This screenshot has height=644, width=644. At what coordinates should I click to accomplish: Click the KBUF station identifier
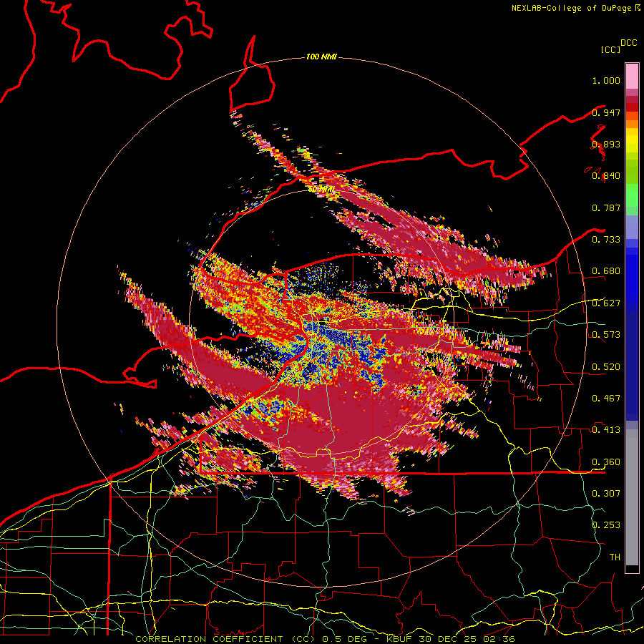click(x=401, y=639)
